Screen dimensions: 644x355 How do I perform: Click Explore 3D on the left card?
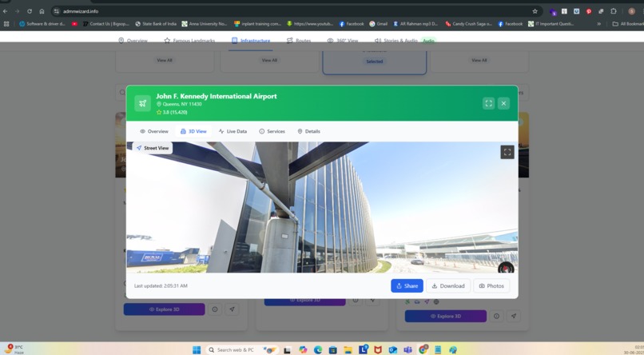[165, 309]
